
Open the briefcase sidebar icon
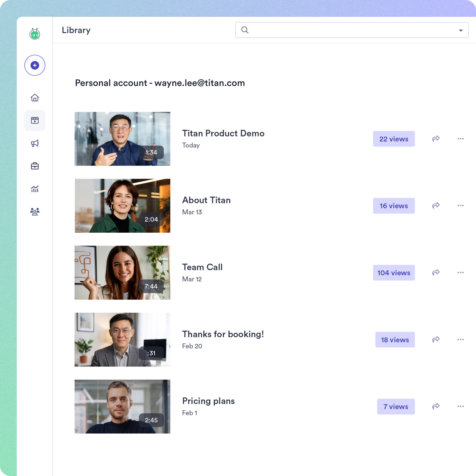[35, 166]
